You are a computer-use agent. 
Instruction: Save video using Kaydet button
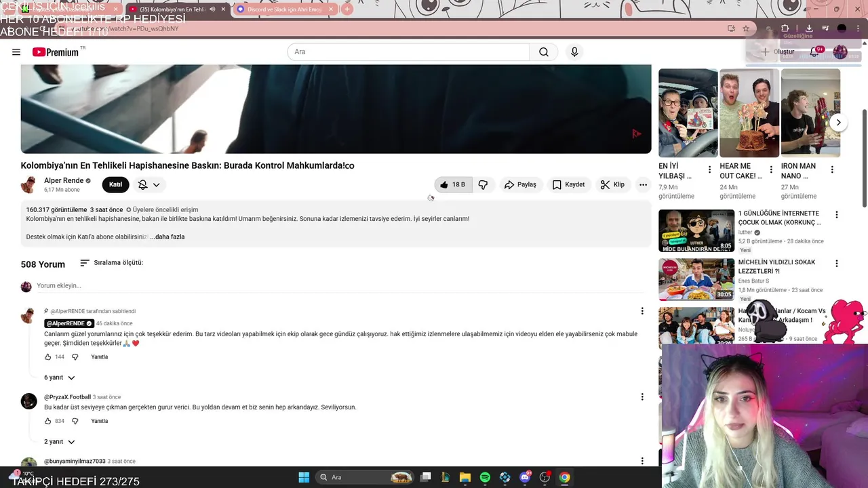coord(568,184)
